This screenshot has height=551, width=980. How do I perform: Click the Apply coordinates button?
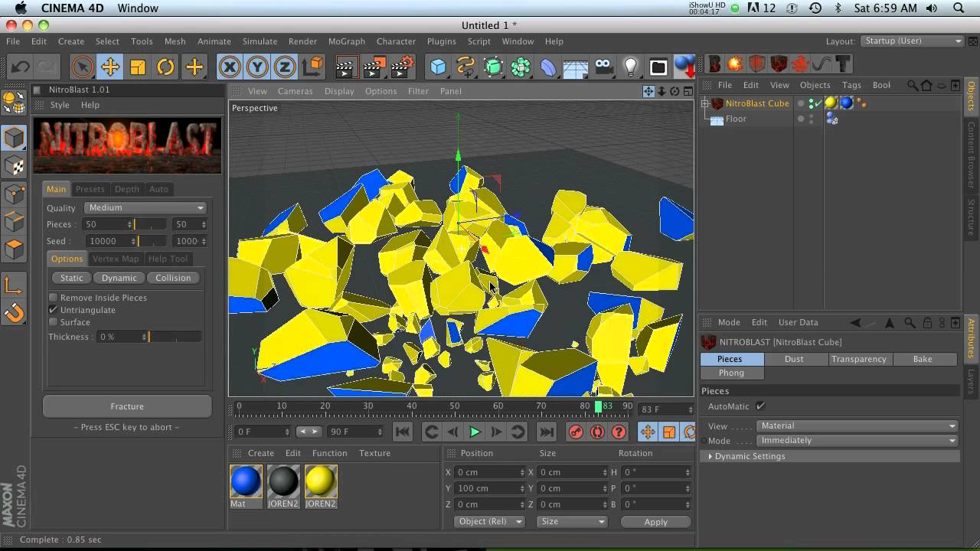(656, 522)
